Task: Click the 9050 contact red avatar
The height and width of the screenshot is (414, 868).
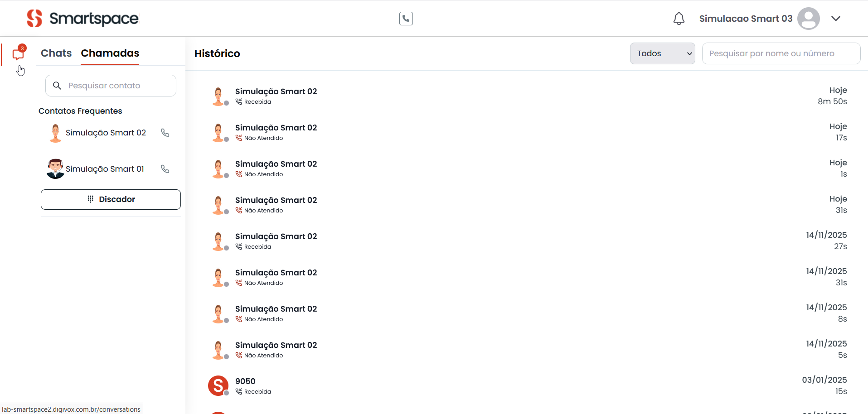Action: (x=218, y=386)
